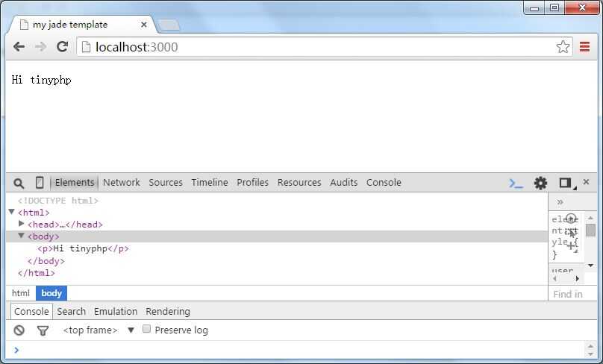Select the Emulation drawer tab
603x364 pixels.
[x=116, y=311]
